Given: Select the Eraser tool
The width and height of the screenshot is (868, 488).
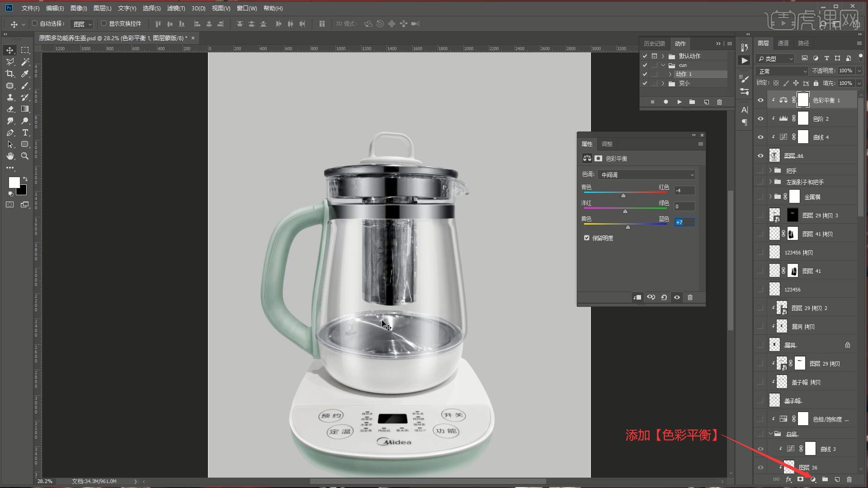Looking at the screenshot, I should 10,109.
